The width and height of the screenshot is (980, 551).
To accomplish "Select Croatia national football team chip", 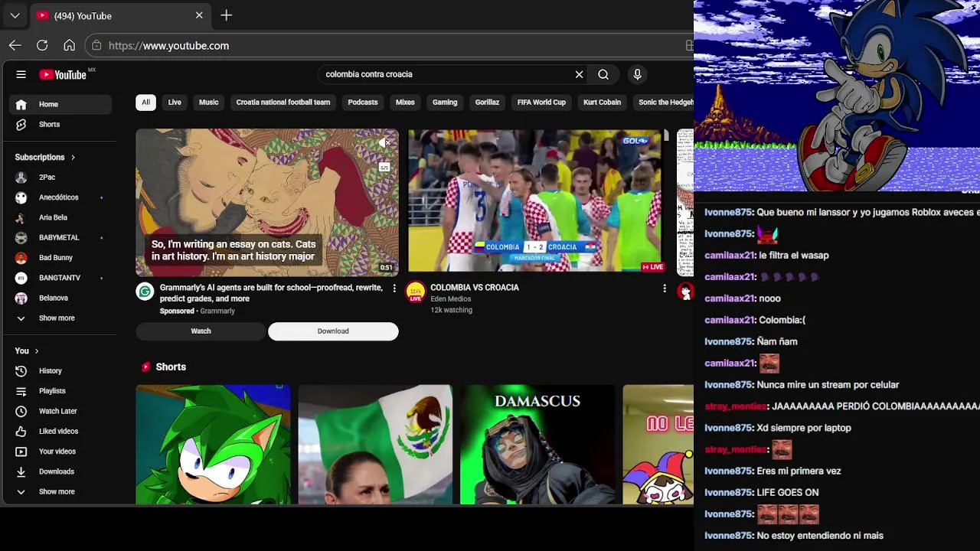I will 283,102.
